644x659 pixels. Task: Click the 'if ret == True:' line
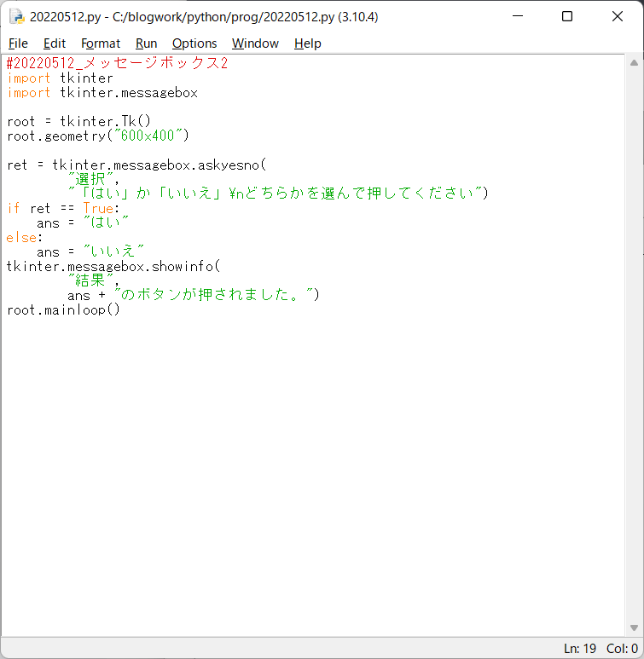(63, 209)
